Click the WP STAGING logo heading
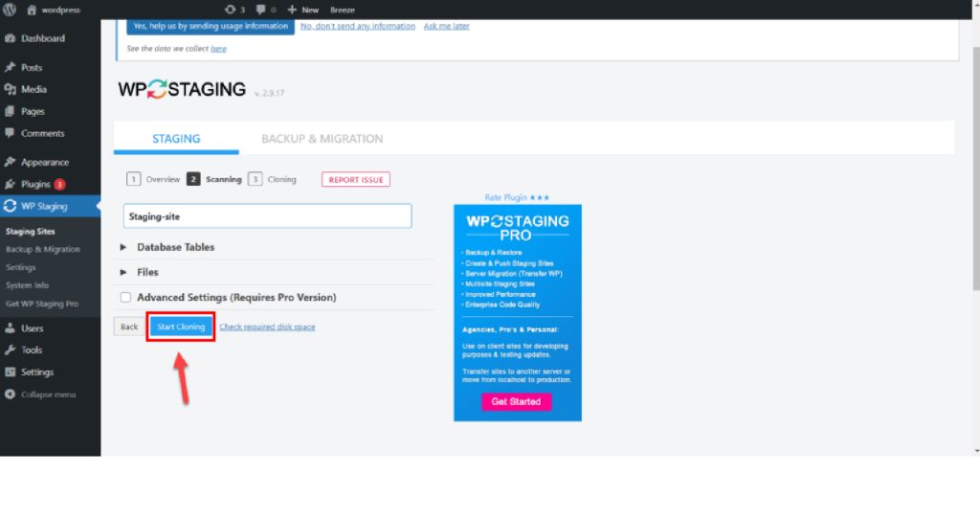The image size is (980, 519). point(182,89)
